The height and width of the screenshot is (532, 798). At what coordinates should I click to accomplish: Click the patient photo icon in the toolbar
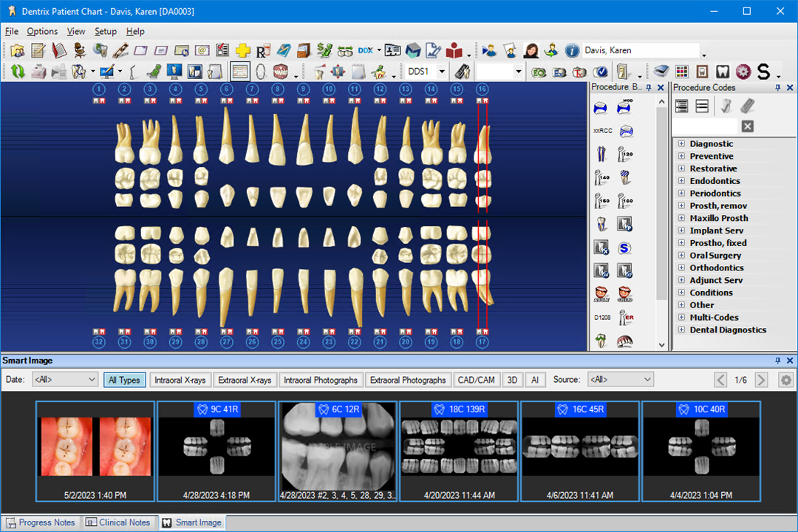[x=531, y=50]
